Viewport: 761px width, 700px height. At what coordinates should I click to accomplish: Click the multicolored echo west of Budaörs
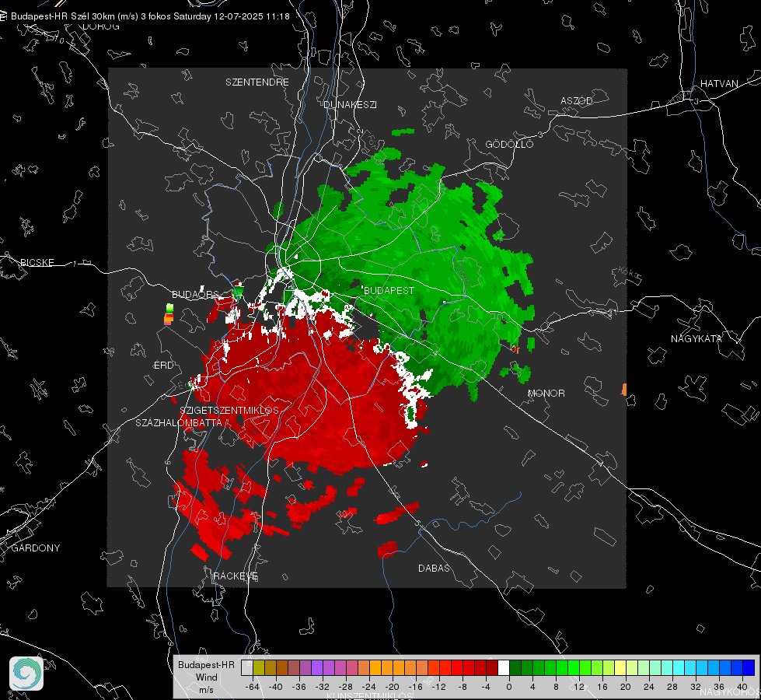[169, 314]
